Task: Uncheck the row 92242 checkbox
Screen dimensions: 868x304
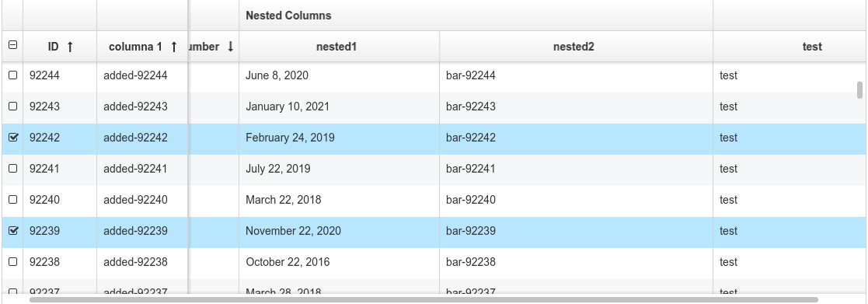Action: (x=12, y=138)
